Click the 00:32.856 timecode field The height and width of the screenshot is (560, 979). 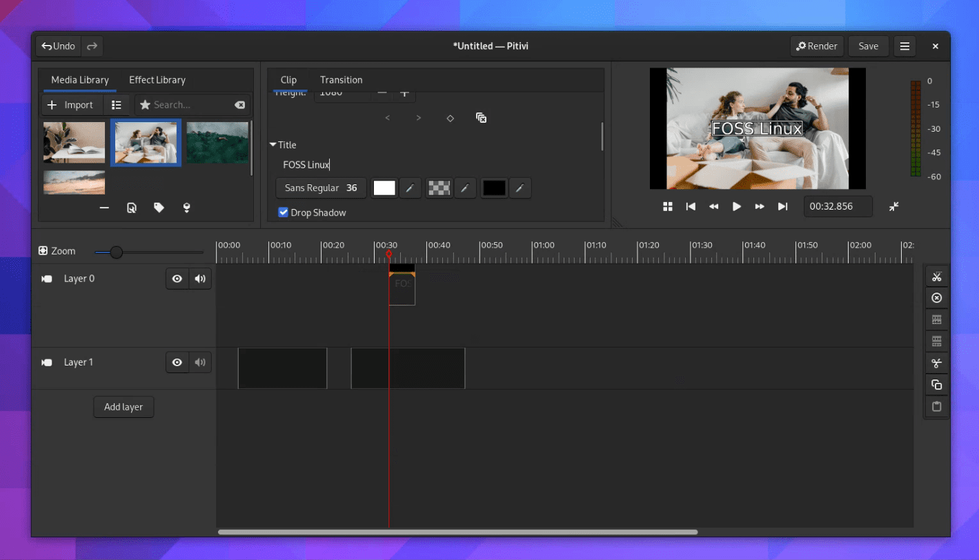click(x=838, y=206)
